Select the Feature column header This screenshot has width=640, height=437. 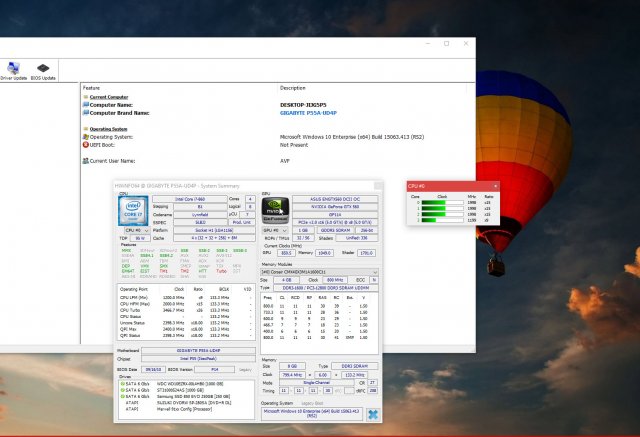[x=92, y=88]
